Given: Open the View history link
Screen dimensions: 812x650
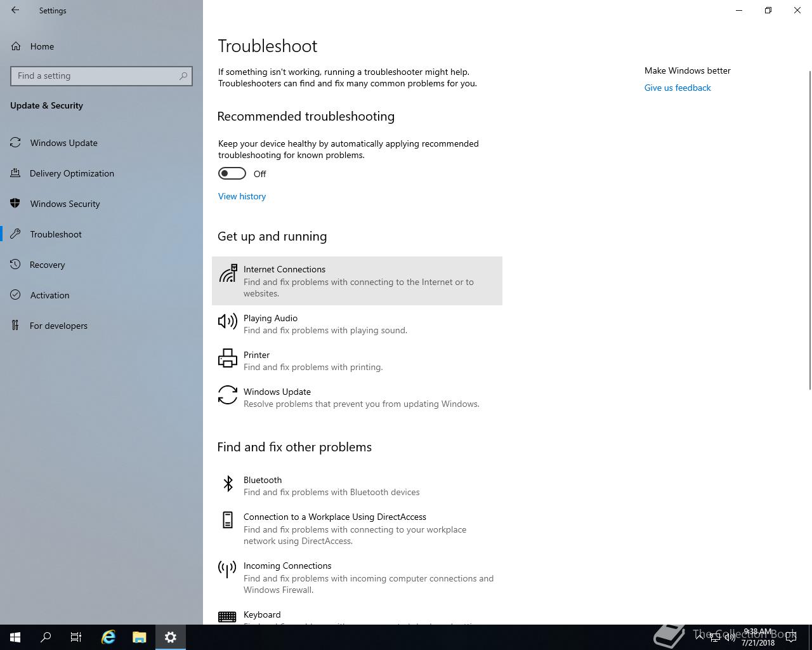Looking at the screenshot, I should coord(242,196).
